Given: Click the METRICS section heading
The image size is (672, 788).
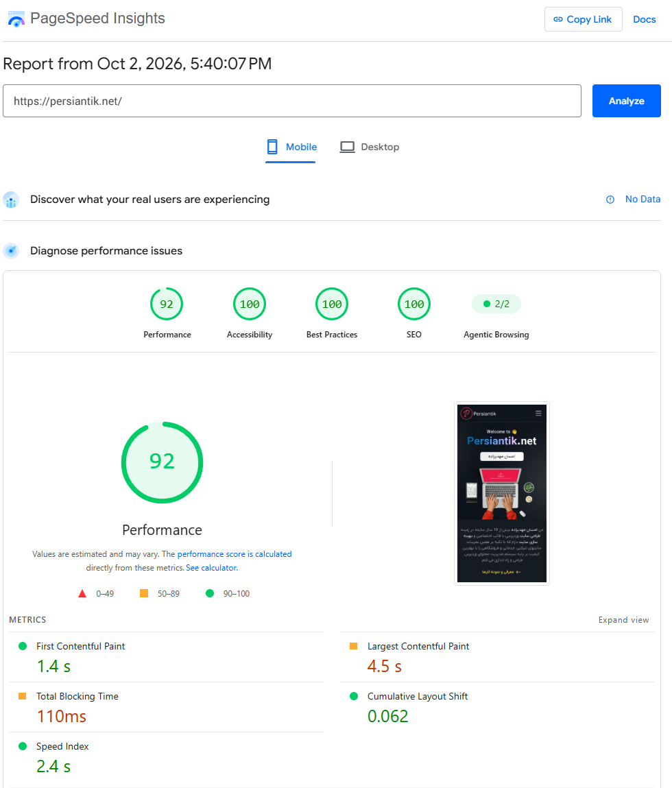Looking at the screenshot, I should [x=27, y=620].
